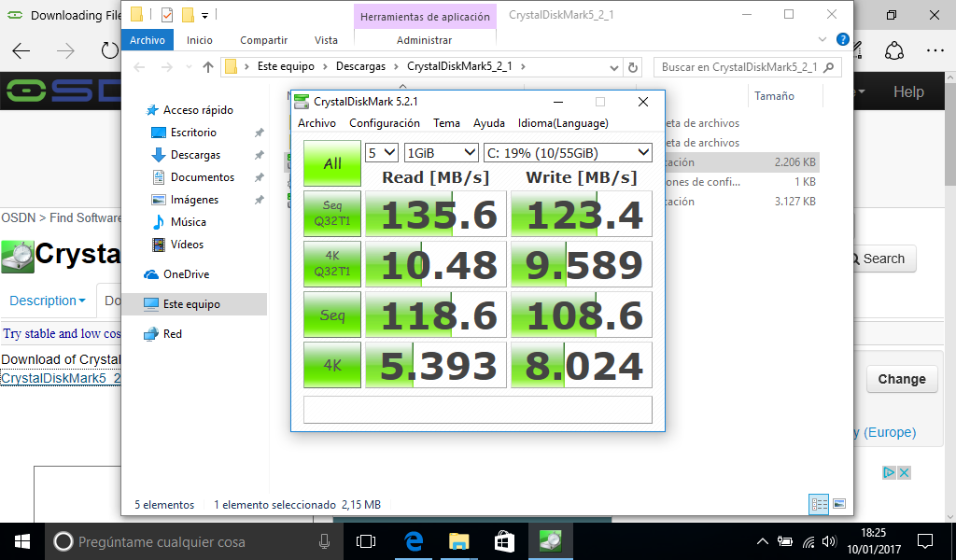Click the browser refresh icon in Edge
The width and height of the screenshot is (956, 560).
pos(109,51)
